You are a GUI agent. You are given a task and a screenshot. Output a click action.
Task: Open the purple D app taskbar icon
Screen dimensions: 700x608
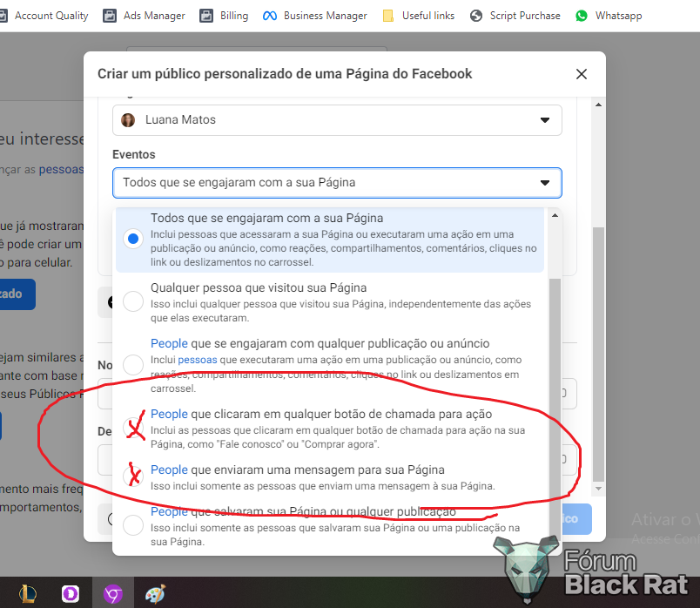tap(71, 594)
